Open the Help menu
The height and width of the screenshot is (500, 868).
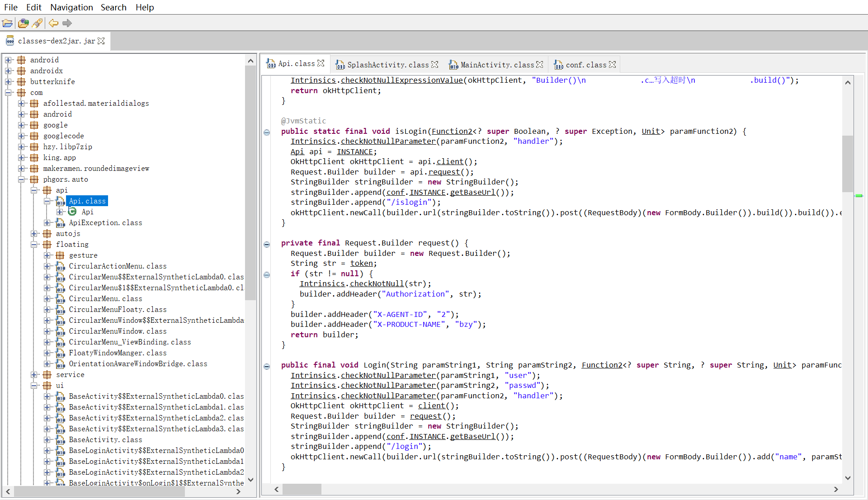(145, 7)
